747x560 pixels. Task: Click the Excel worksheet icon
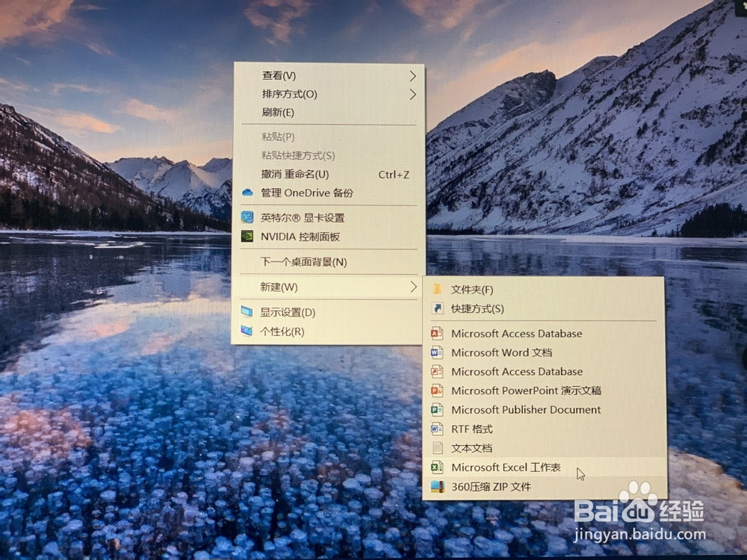[x=437, y=467]
